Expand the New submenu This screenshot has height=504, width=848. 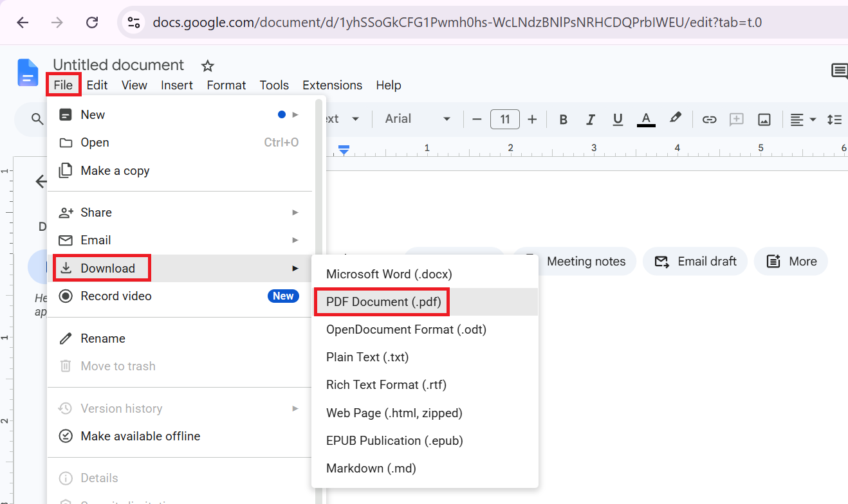click(x=179, y=115)
